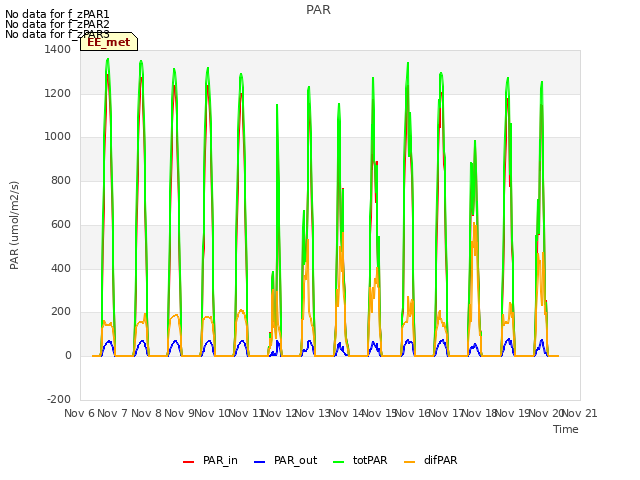The width and height of the screenshot is (640, 480).
Task: Toggle the totPAR legend label
Action: (x=370, y=460)
